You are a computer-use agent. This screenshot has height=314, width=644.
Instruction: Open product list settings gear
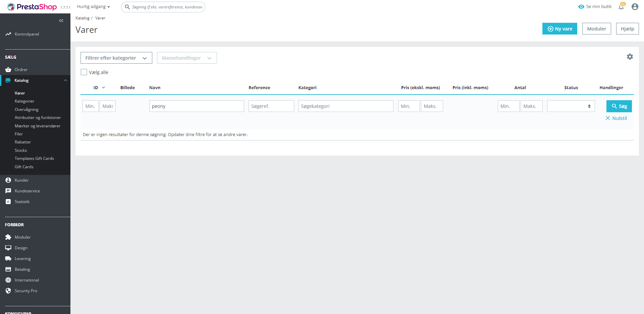[x=630, y=57]
